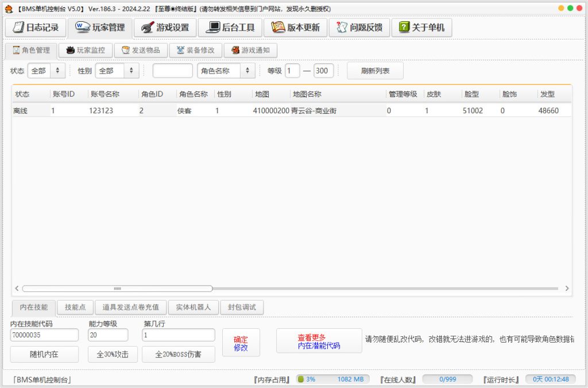Open 查看更多内在潜能代码 link
Viewport: 588px width, 388px height.
pyautogui.click(x=319, y=342)
